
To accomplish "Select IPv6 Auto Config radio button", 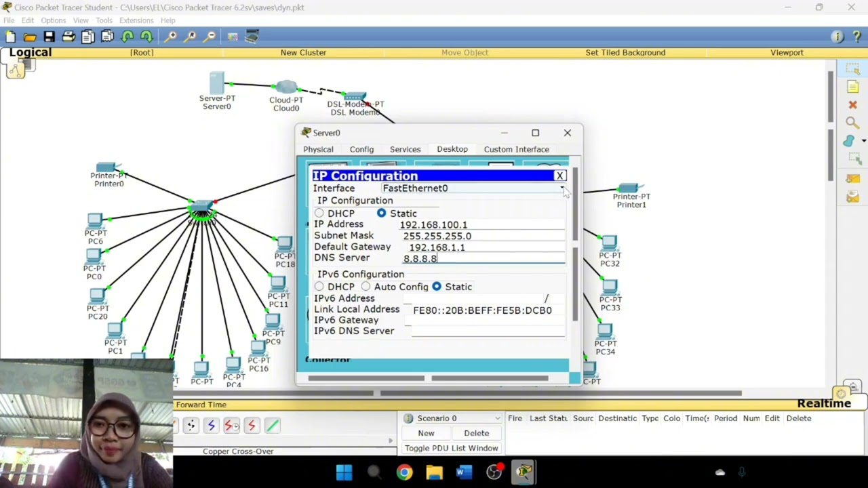I will click(x=366, y=287).
